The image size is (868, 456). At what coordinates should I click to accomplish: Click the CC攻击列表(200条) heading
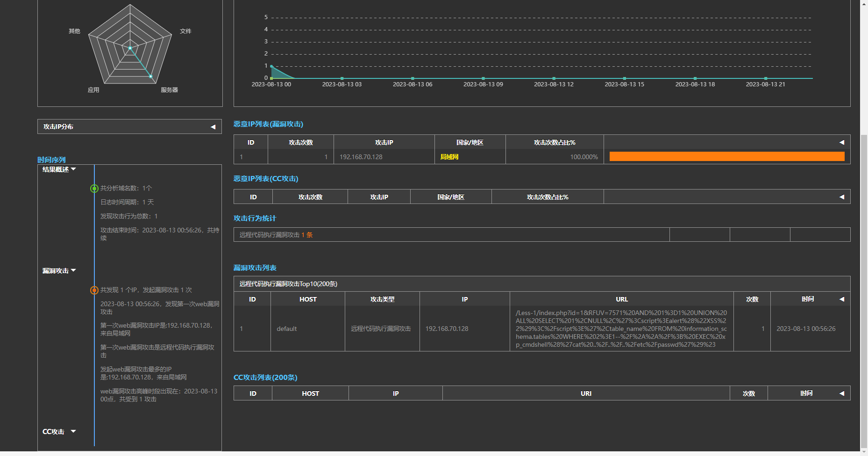tap(265, 378)
